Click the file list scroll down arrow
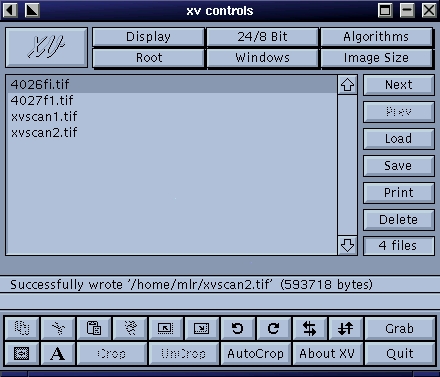Viewport: 440px width, 377px height. click(347, 245)
